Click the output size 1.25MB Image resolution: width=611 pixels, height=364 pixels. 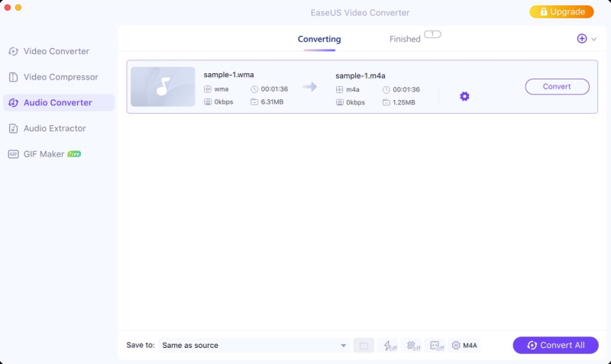pos(404,102)
